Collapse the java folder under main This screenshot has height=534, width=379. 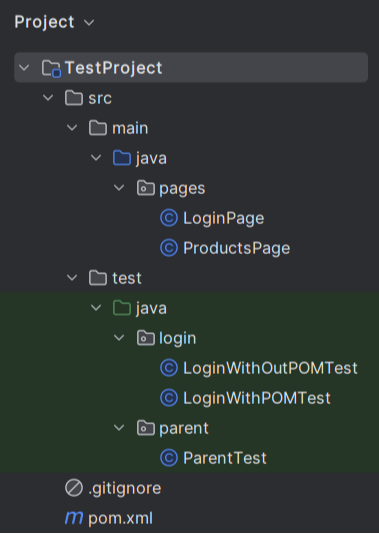click(96, 158)
